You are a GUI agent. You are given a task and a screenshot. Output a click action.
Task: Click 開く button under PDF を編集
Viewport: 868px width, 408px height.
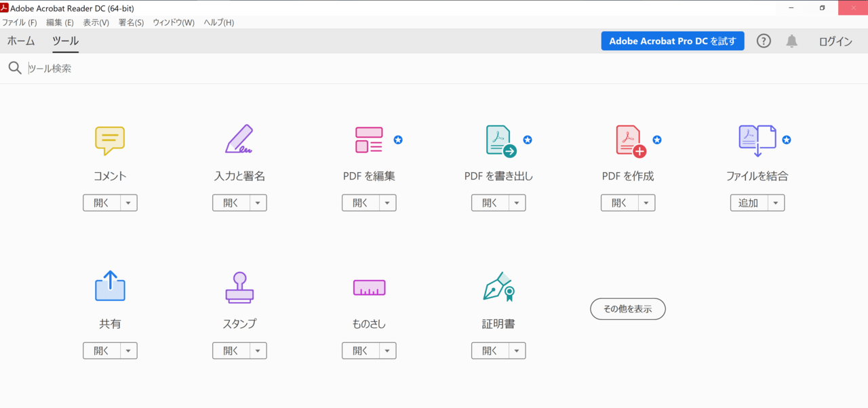click(361, 203)
